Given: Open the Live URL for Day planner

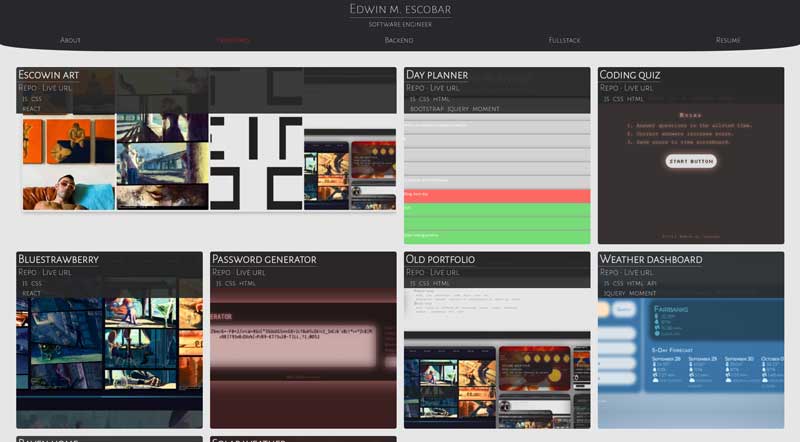Looking at the screenshot, I should [x=445, y=88].
